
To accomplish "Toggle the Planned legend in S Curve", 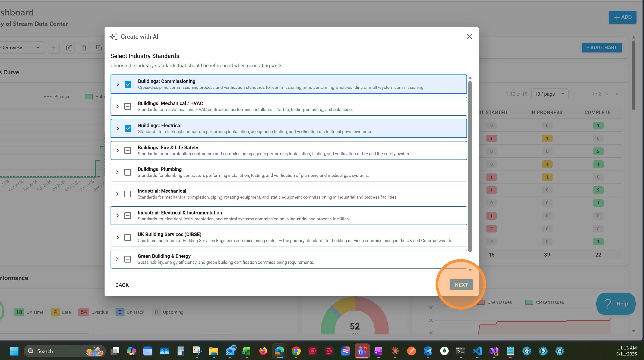I will point(57,97).
